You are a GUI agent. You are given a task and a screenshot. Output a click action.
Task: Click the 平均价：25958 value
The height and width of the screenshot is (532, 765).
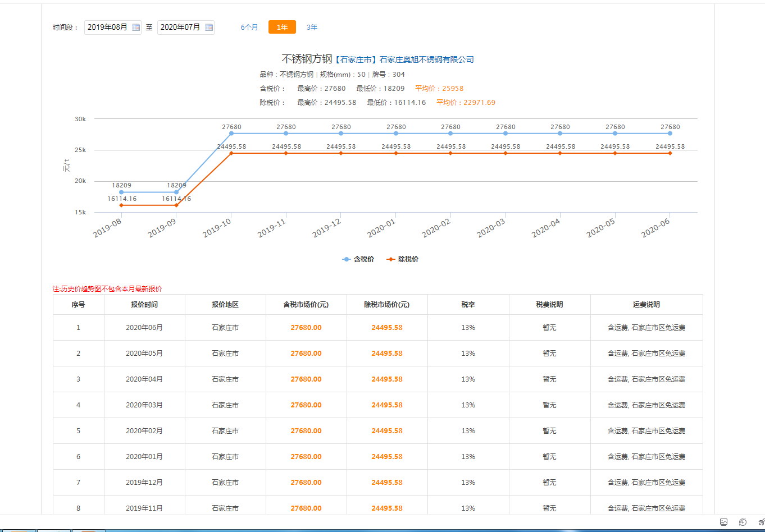[x=439, y=89]
